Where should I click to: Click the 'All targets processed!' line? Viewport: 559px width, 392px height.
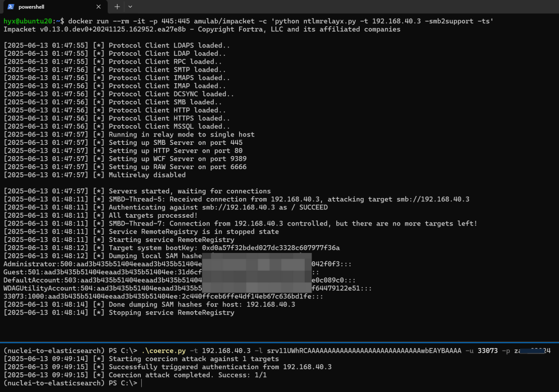(x=100, y=216)
